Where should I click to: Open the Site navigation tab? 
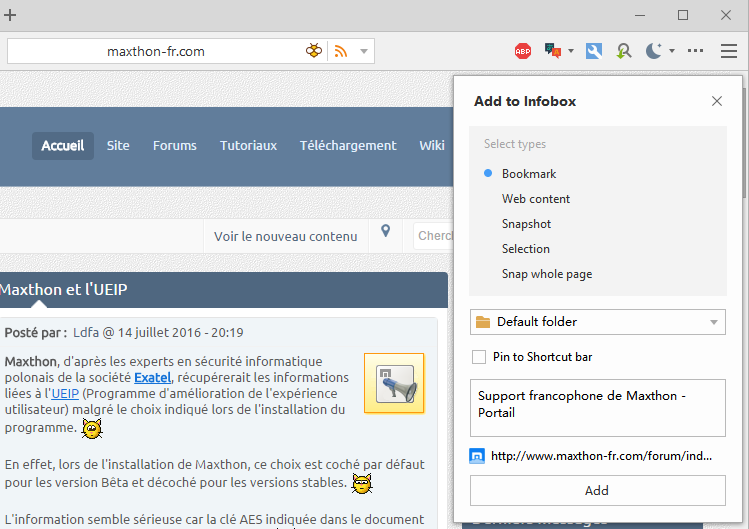tap(118, 146)
